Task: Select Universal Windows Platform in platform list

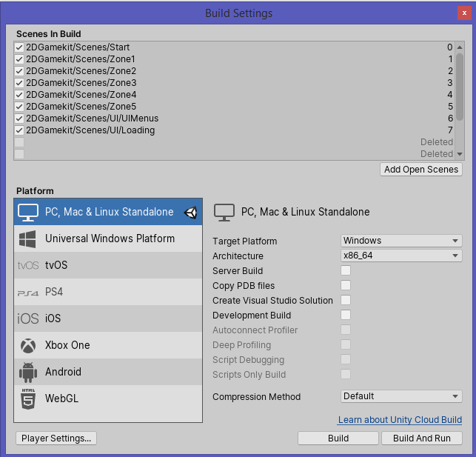Action: (108, 238)
